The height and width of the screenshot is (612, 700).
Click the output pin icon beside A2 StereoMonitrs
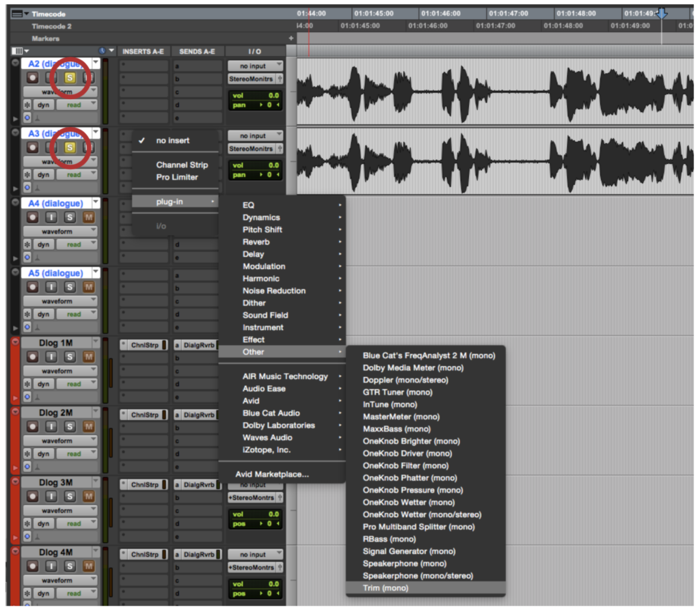point(280,79)
